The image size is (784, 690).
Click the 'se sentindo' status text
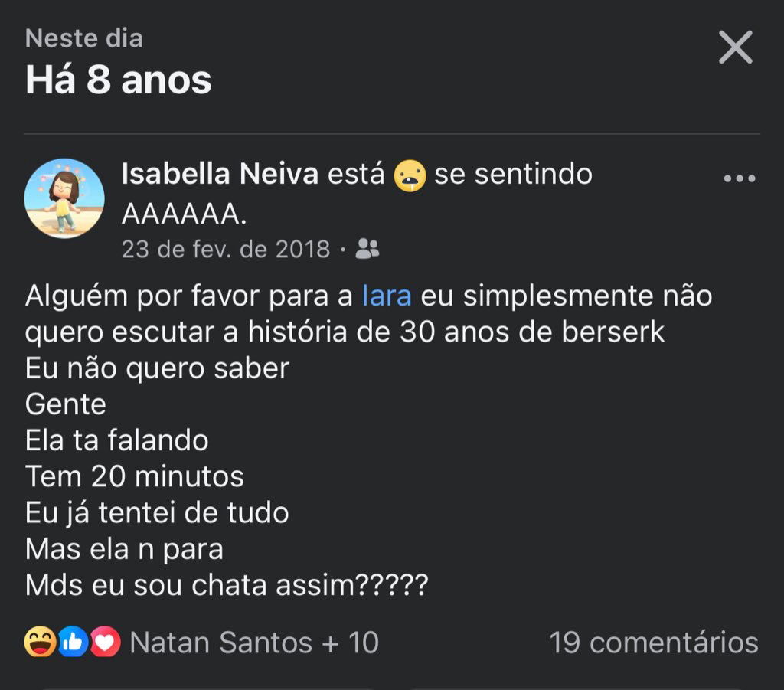click(x=513, y=175)
